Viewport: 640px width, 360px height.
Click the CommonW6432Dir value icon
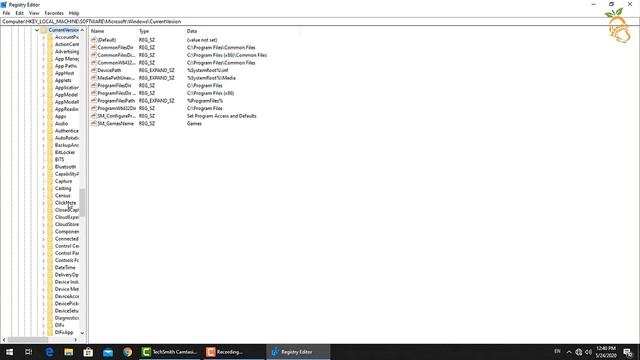93,63
